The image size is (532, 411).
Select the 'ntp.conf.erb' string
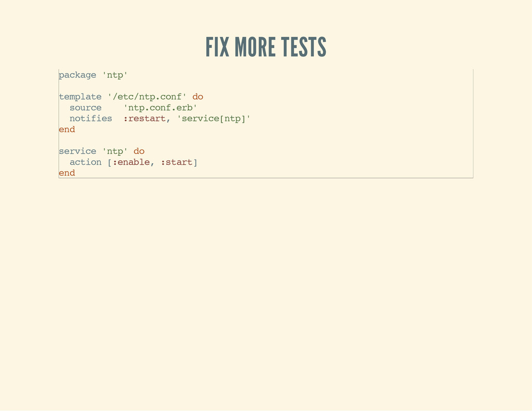tap(160, 108)
